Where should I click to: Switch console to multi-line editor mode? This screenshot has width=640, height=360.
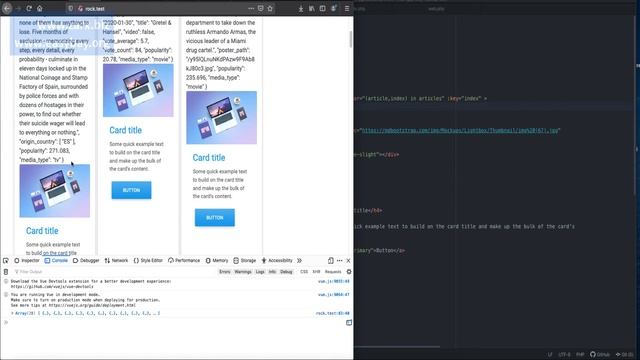click(x=349, y=322)
